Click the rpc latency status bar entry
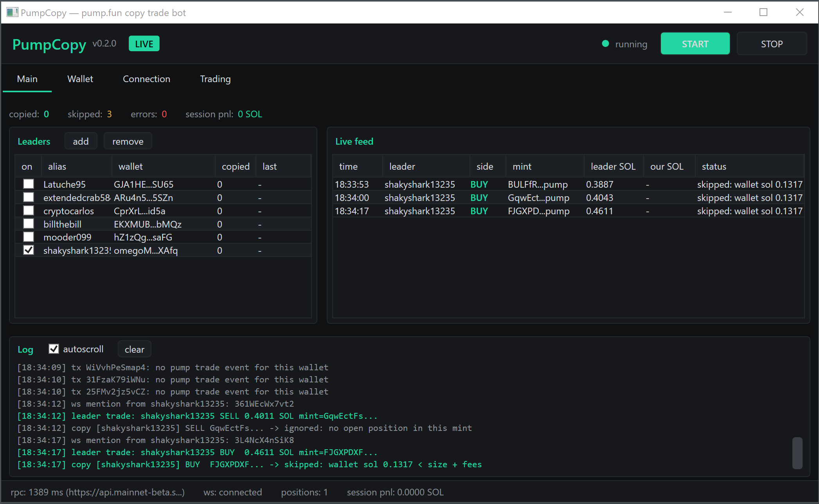This screenshot has width=819, height=504. pos(97,492)
